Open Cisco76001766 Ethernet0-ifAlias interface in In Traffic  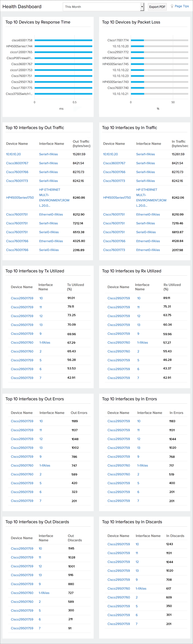coord(148,241)
